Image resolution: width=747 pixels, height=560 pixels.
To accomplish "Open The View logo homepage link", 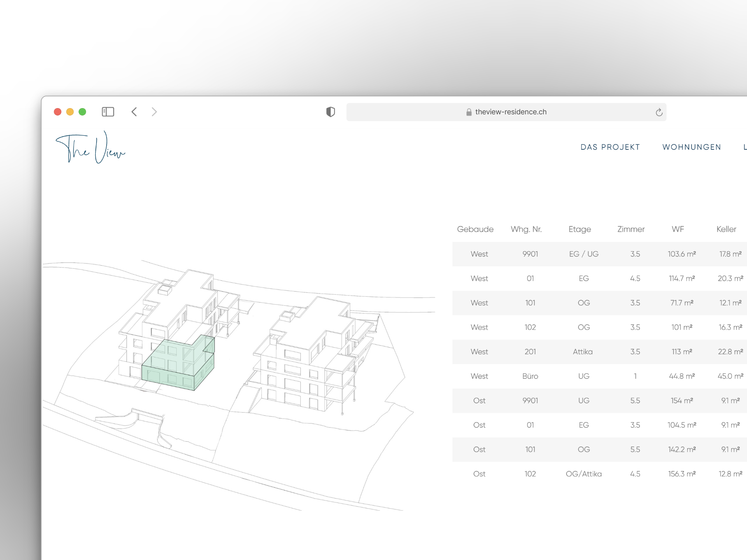I will (x=91, y=147).
